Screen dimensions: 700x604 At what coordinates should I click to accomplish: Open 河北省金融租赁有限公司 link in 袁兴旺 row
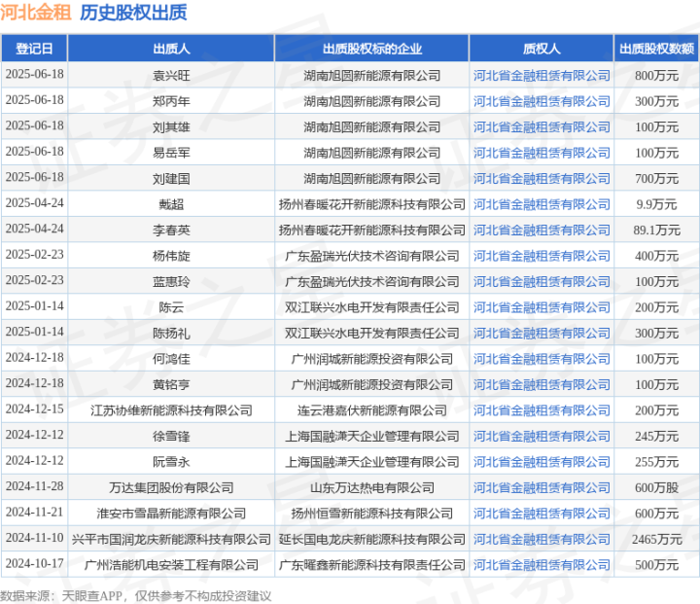(x=542, y=76)
